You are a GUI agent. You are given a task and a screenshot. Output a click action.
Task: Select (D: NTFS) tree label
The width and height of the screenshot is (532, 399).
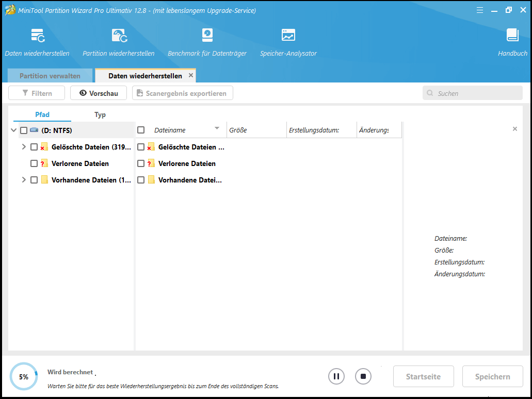coord(57,130)
